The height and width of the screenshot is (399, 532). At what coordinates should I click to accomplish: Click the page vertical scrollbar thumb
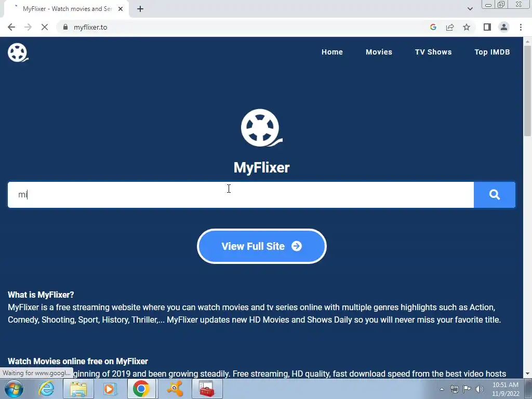pos(527,90)
